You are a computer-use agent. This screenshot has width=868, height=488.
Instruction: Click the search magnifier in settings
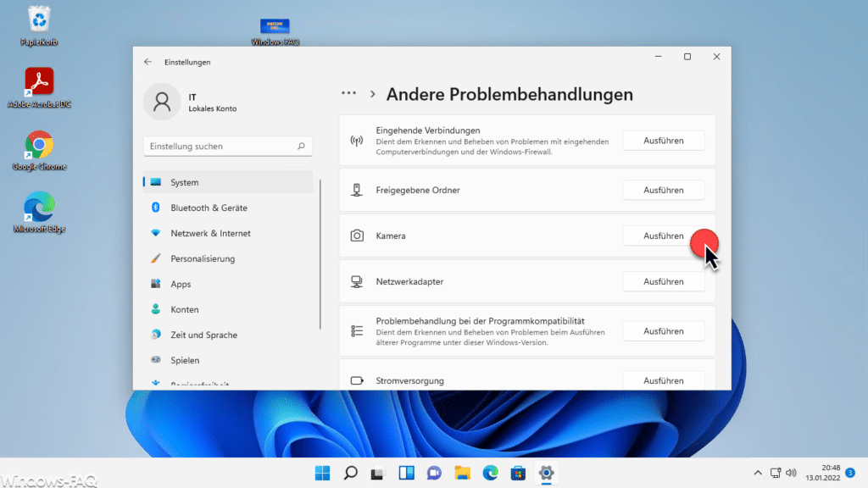[x=301, y=146]
